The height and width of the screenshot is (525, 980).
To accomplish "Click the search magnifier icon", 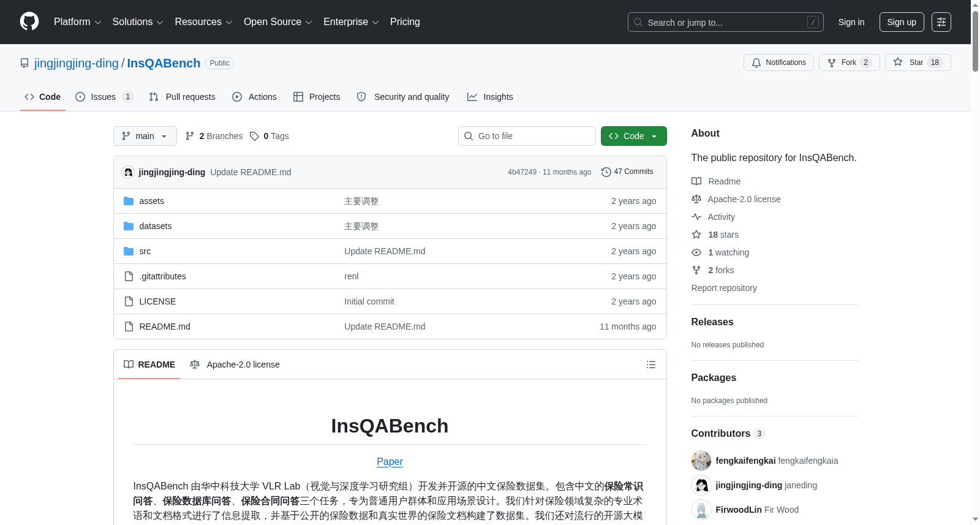I will (x=638, y=22).
